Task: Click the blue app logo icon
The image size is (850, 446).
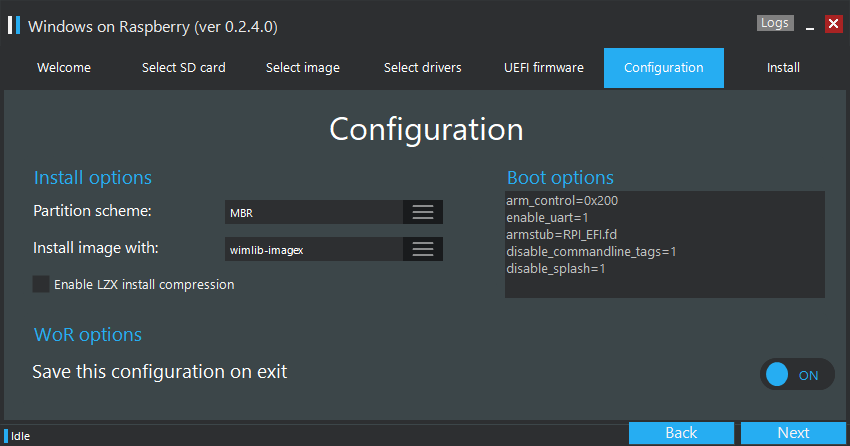Action: 14,25
